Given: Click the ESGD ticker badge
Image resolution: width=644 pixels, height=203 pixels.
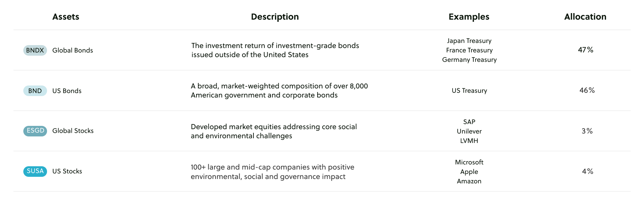Looking at the screenshot, I should pos(35,131).
